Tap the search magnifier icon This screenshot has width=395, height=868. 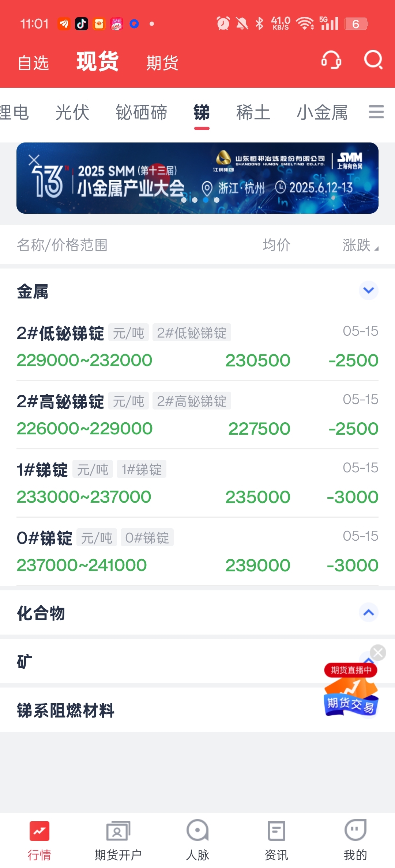pyautogui.click(x=373, y=60)
